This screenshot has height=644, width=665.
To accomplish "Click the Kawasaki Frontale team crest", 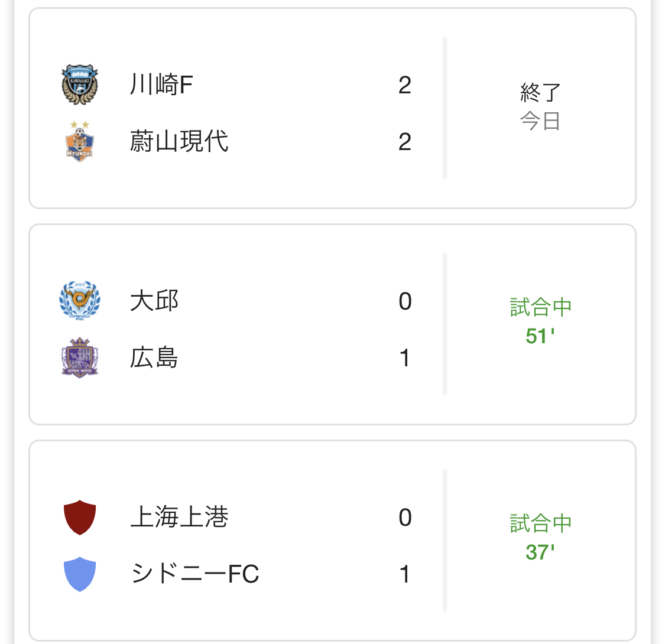I will 80,84.
